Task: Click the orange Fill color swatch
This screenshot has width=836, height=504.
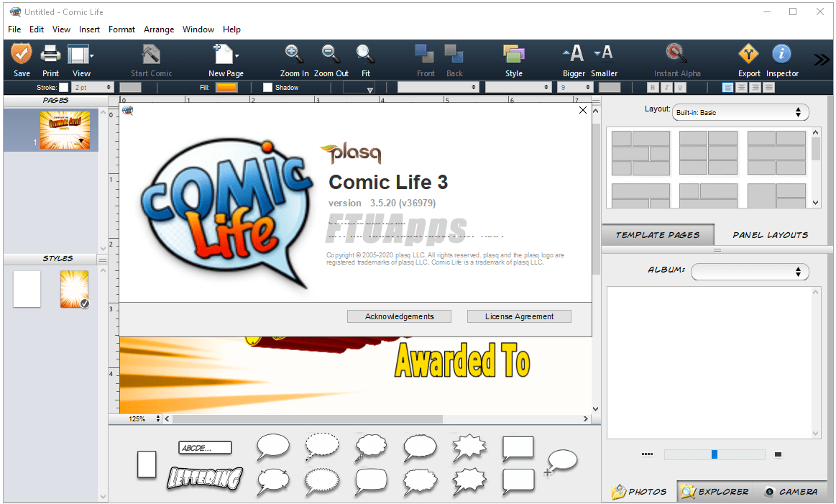Action: coord(226,88)
